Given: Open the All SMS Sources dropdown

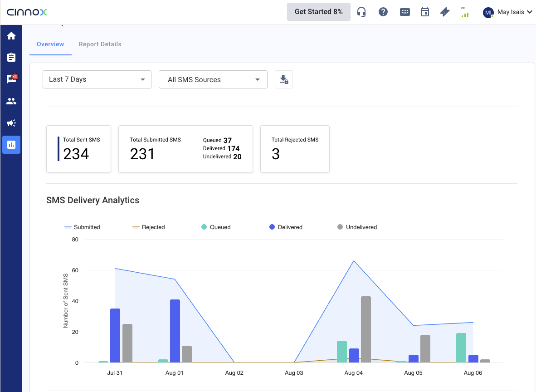Looking at the screenshot, I should 213,80.
